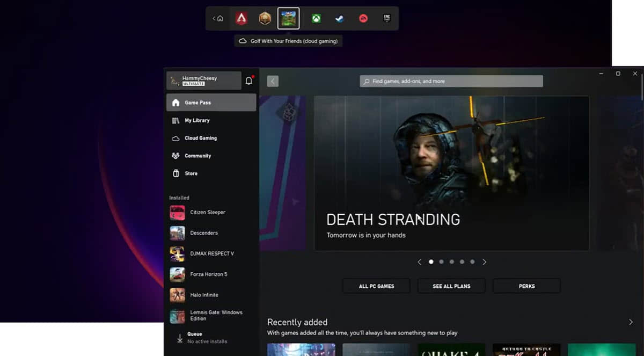The height and width of the screenshot is (356, 644).
Task: Select the Golf With Your Friends tile
Action: (x=289, y=19)
